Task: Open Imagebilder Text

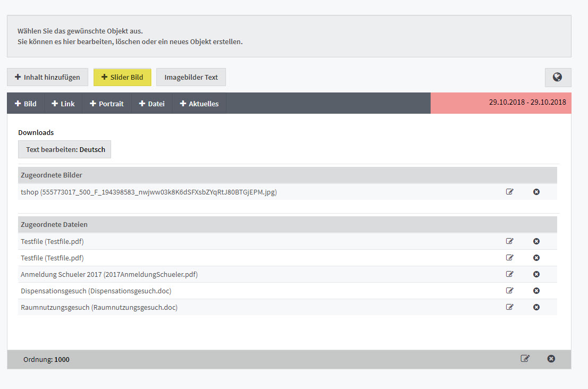Action: pyautogui.click(x=191, y=77)
